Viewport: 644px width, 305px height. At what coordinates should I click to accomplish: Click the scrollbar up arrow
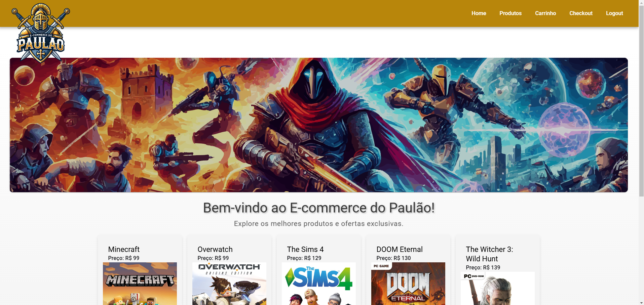641,2
